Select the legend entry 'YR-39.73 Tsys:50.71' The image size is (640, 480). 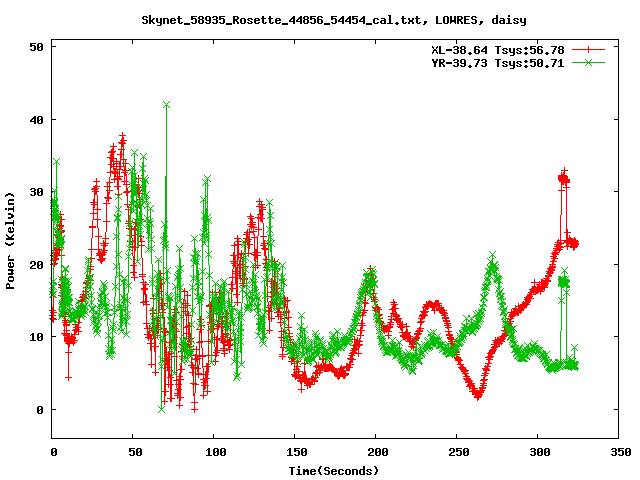498,63
